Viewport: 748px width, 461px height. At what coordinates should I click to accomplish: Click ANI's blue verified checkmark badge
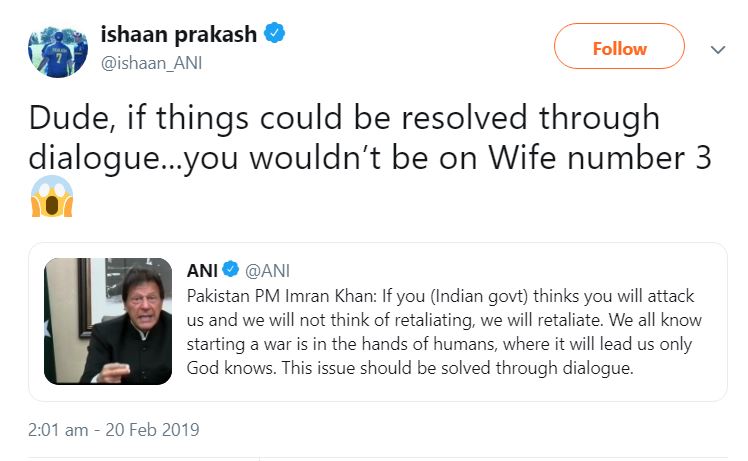point(231,270)
